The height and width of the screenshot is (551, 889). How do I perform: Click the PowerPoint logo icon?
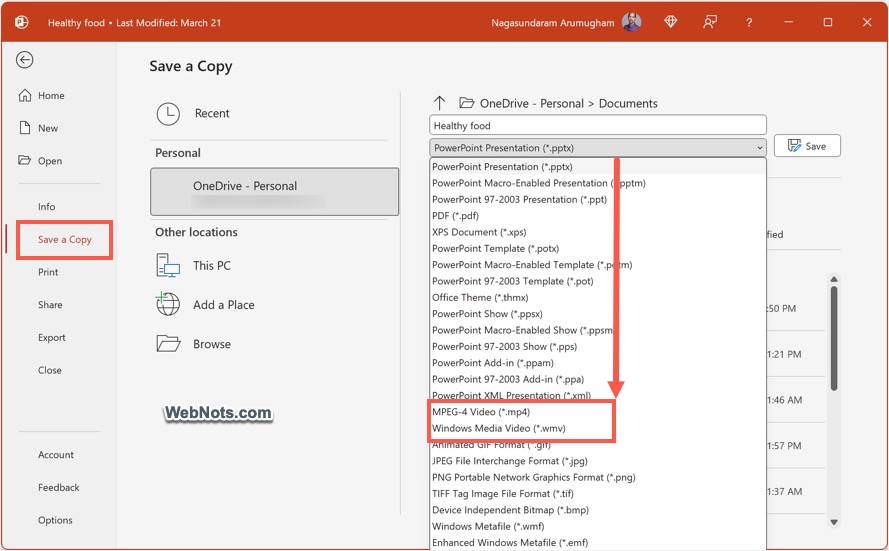[22, 22]
